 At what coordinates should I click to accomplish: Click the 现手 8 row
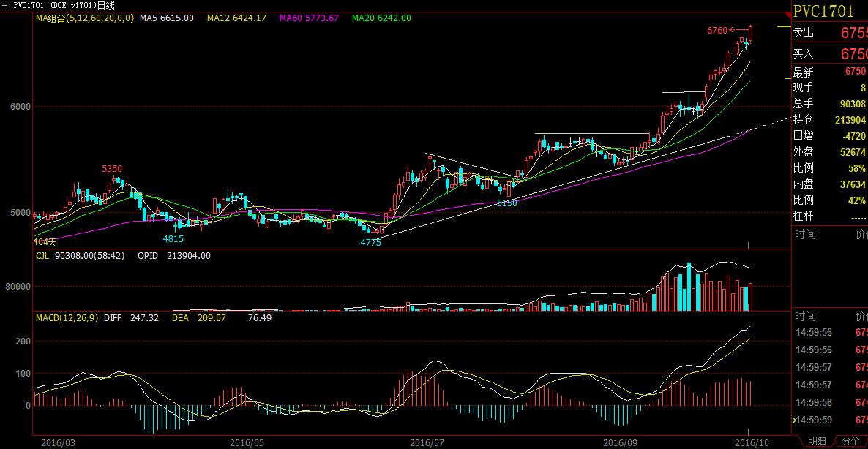pos(830,88)
